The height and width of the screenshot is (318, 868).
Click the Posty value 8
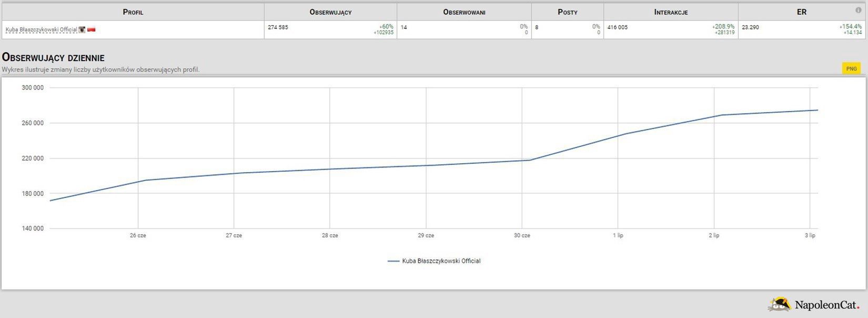point(537,27)
